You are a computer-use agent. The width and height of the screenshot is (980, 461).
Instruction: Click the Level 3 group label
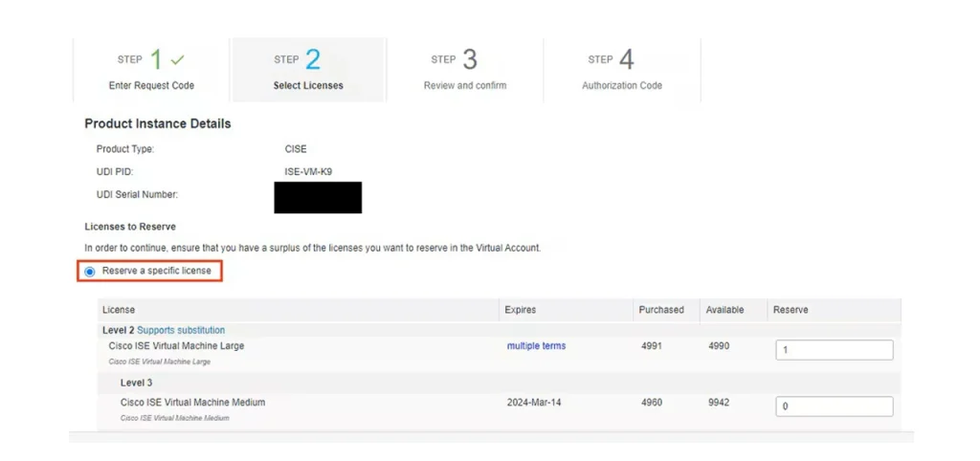point(138,383)
